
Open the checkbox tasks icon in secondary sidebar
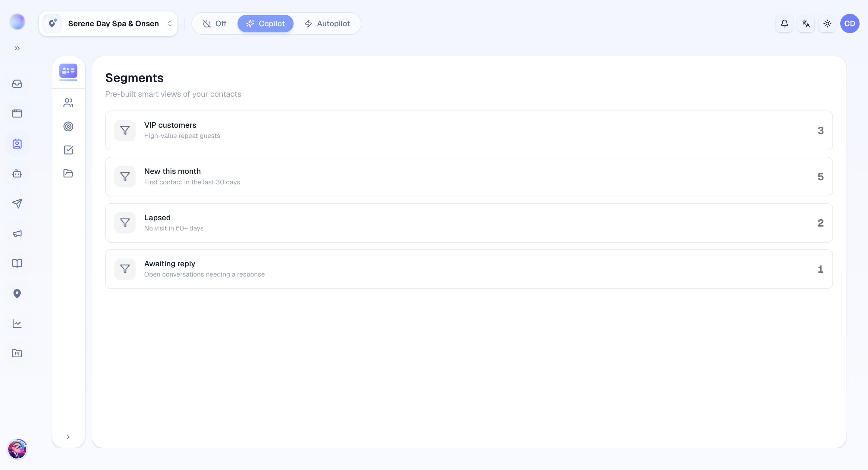68,150
